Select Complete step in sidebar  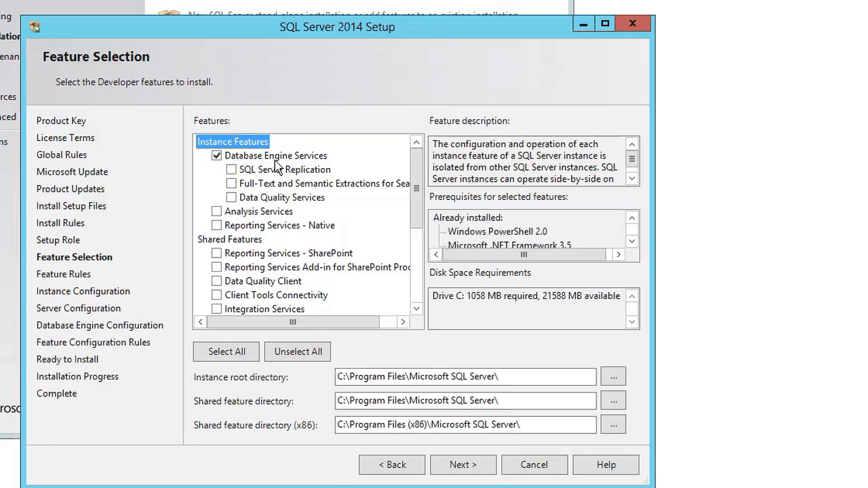pos(56,393)
